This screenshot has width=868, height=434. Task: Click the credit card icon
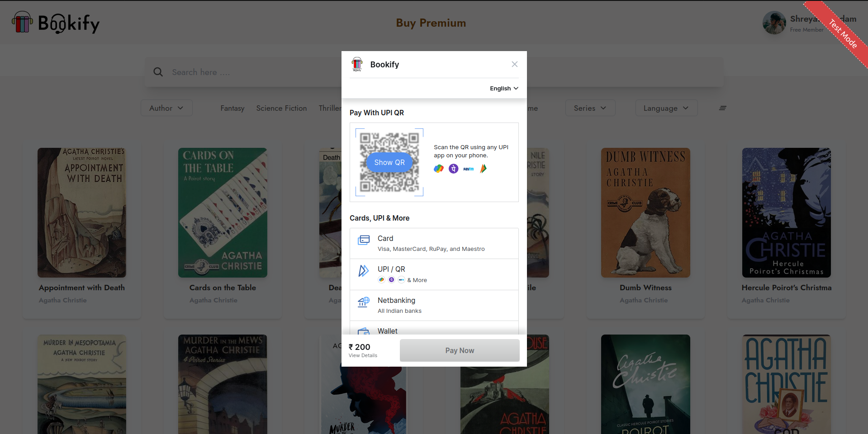click(364, 240)
